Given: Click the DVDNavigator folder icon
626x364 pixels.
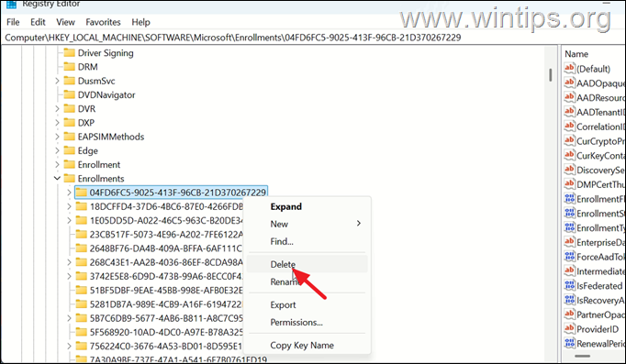Looking at the screenshot, I should click(x=70, y=94).
